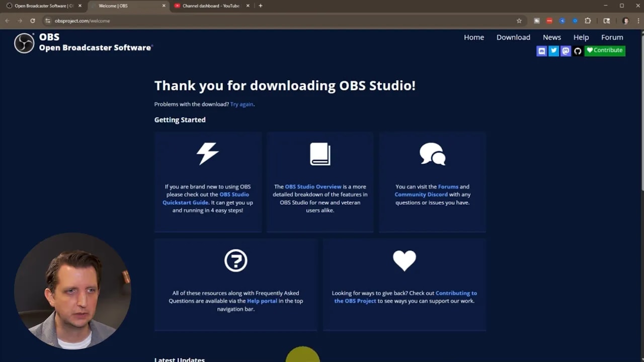Screen dimensions: 644x362
Task: Click the Try again download link
Action: (242, 104)
